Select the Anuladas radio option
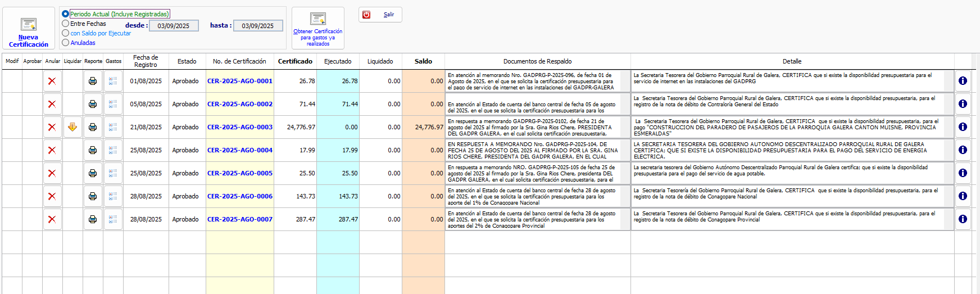Image resolution: width=980 pixels, height=294 pixels. (66, 43)
